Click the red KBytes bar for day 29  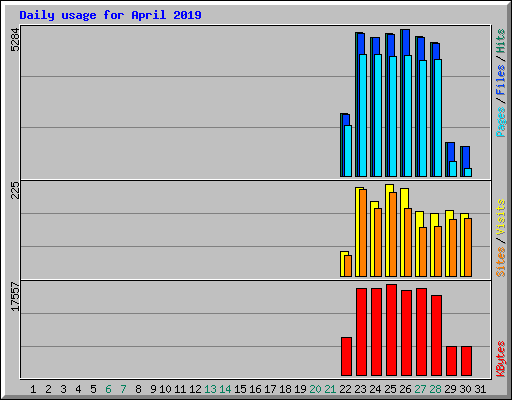pos(451,361)
